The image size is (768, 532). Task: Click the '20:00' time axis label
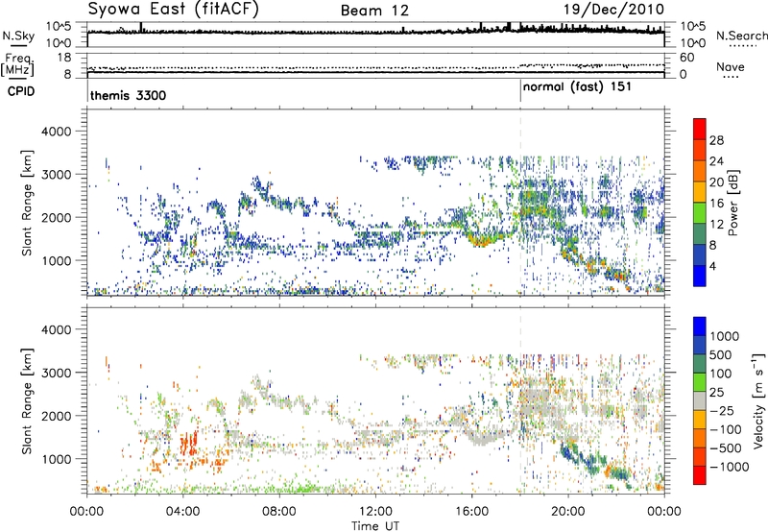[x=568, y=512]
